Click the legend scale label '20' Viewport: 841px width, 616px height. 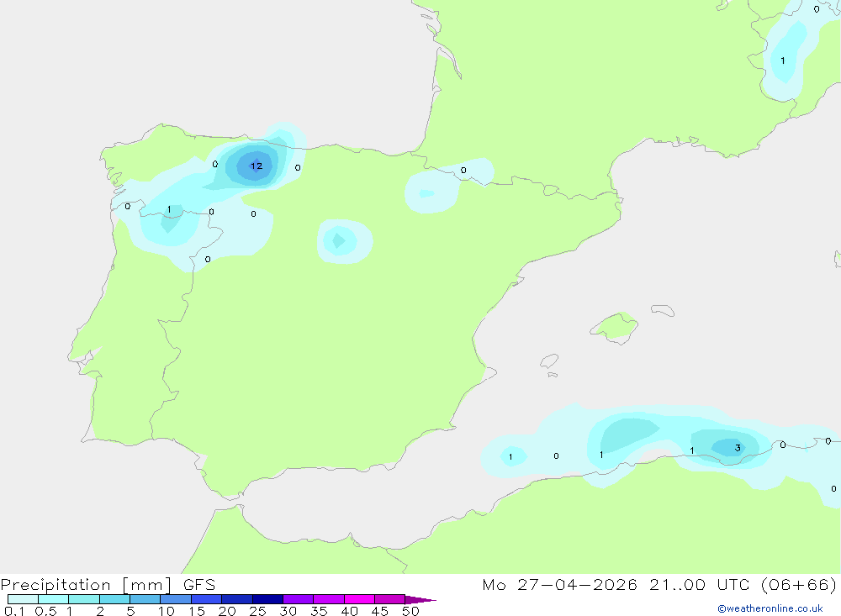227,611
